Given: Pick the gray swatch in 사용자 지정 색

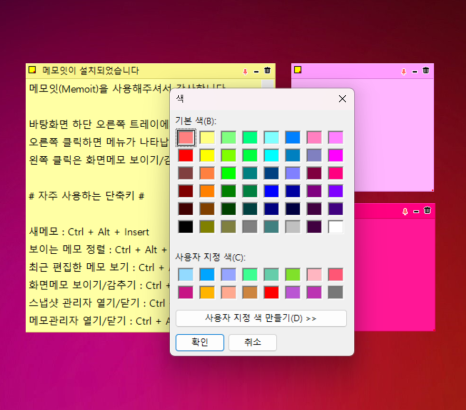Looking at the screenshot, I should click(x=335, y=292).
